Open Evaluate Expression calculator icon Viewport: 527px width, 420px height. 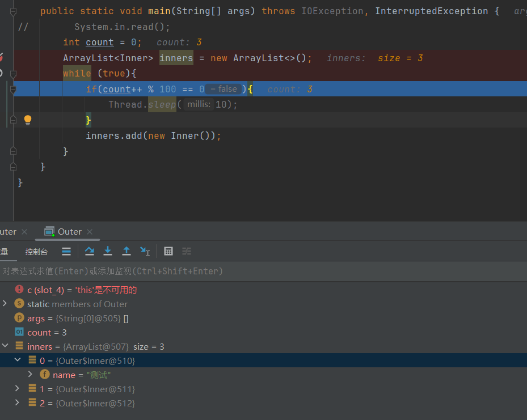(168, 251)
